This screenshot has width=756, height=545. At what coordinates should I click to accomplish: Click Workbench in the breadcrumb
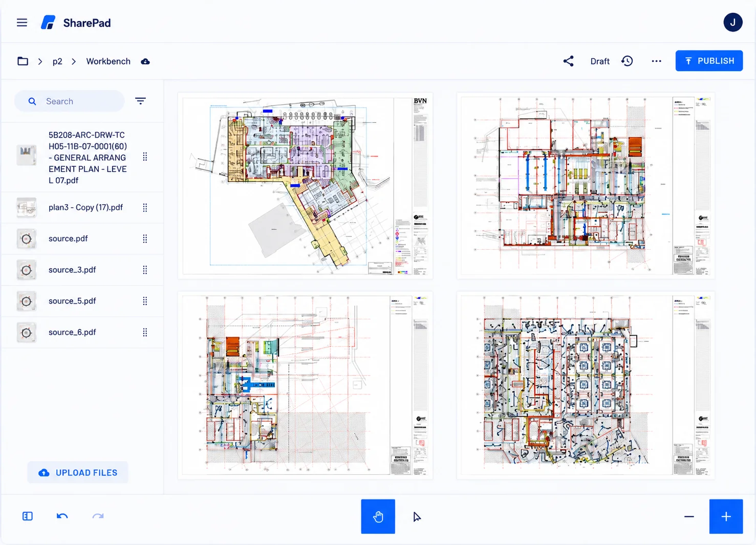109,61
